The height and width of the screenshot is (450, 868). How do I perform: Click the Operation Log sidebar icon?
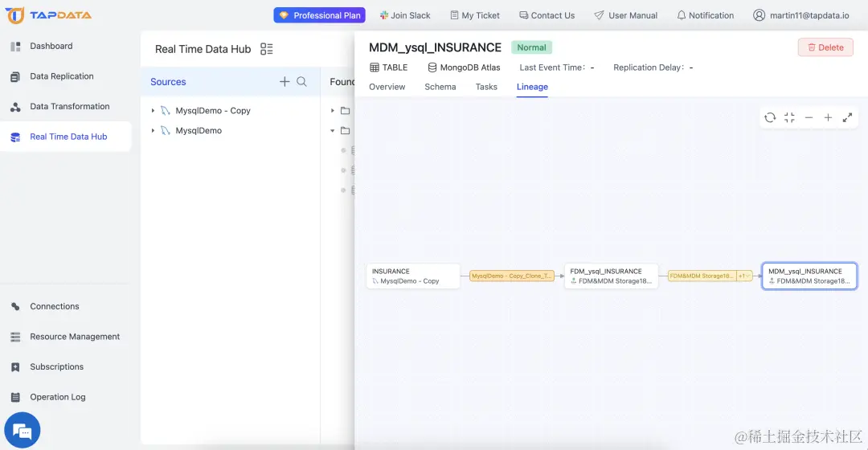15,398
